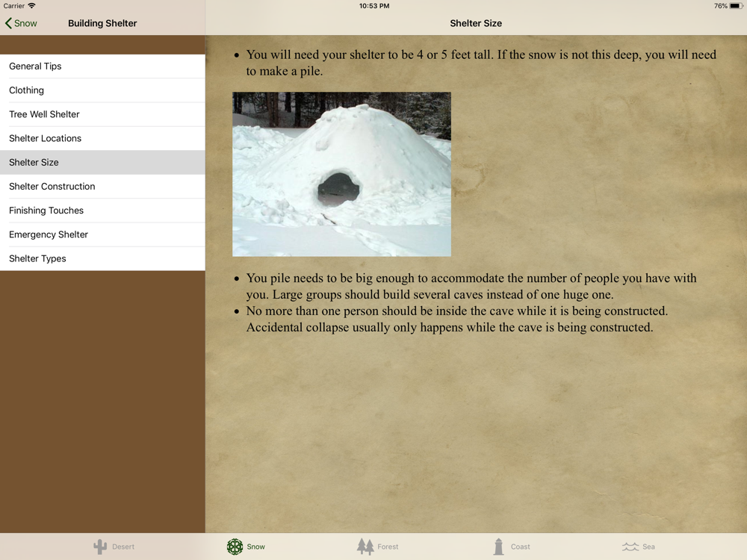747x560 pixels.
Task: Open General Tips section
Action: (x=102, y=66)
